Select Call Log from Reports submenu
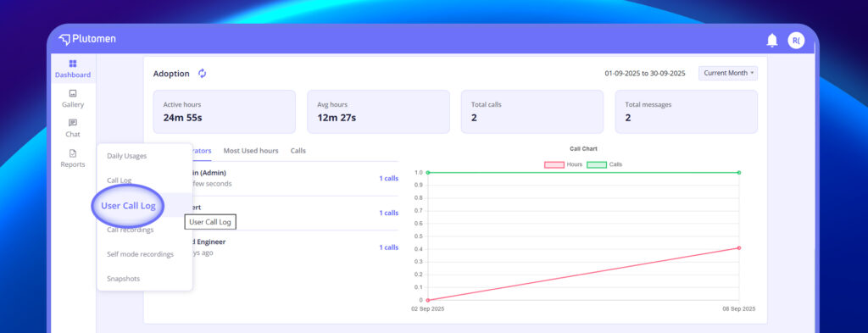The width and height of the screenshot is (868, 333). pos(119,180)
